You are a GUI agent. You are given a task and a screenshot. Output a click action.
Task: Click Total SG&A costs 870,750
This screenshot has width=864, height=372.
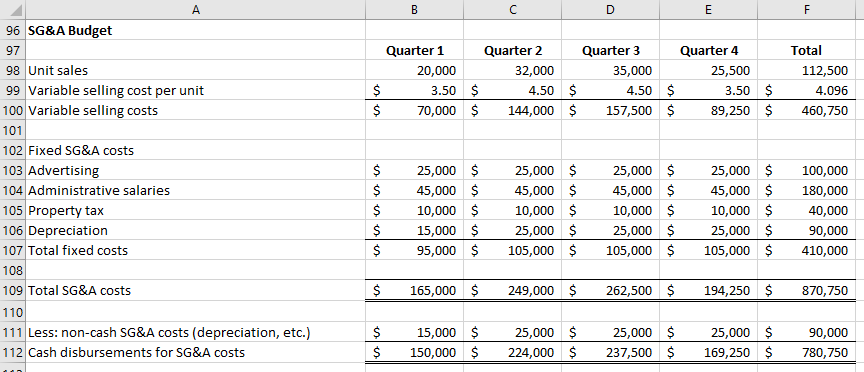point(806,290)
